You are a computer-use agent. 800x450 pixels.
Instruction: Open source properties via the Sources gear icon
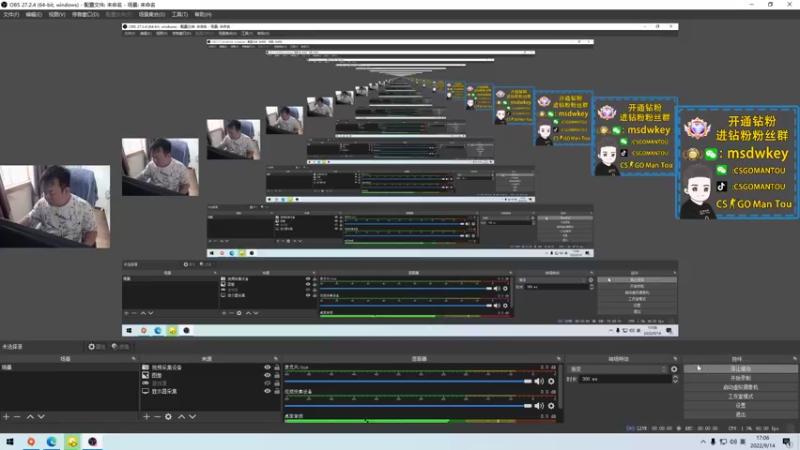click(x=168, y=417)
